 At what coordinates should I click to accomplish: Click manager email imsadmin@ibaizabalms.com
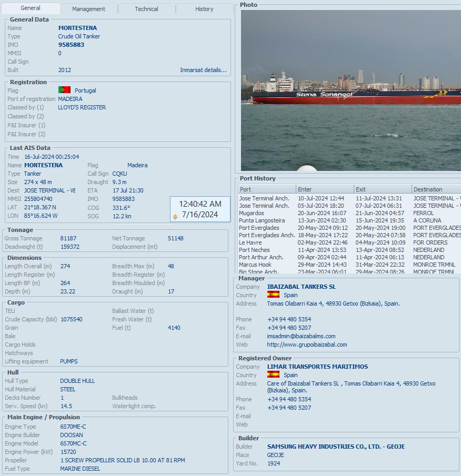tap(301, 336)
